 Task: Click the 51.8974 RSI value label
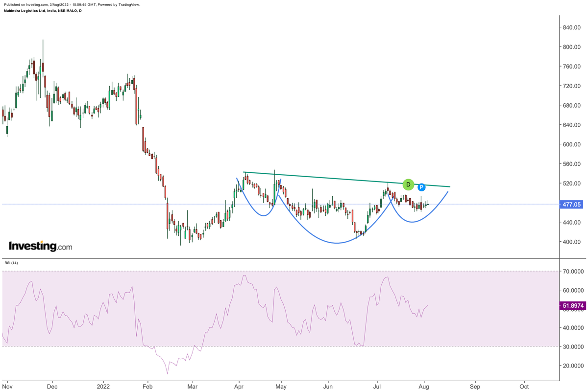coord(572,306)
